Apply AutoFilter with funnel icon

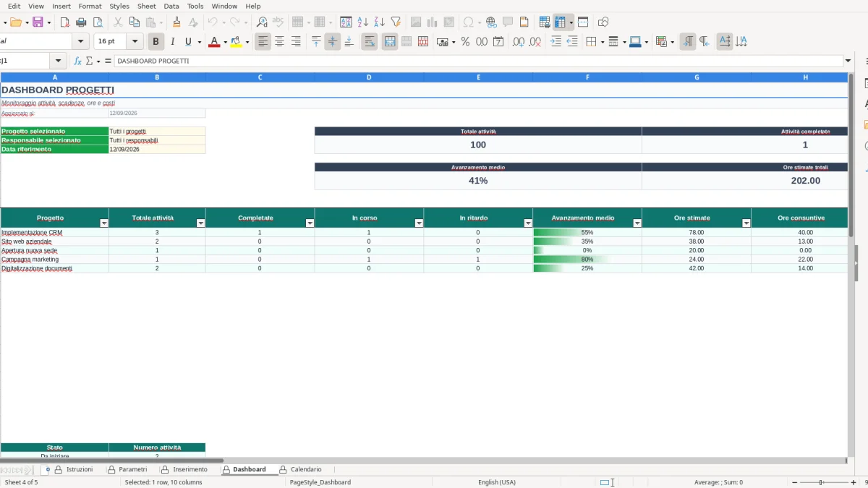click(396, 22)
